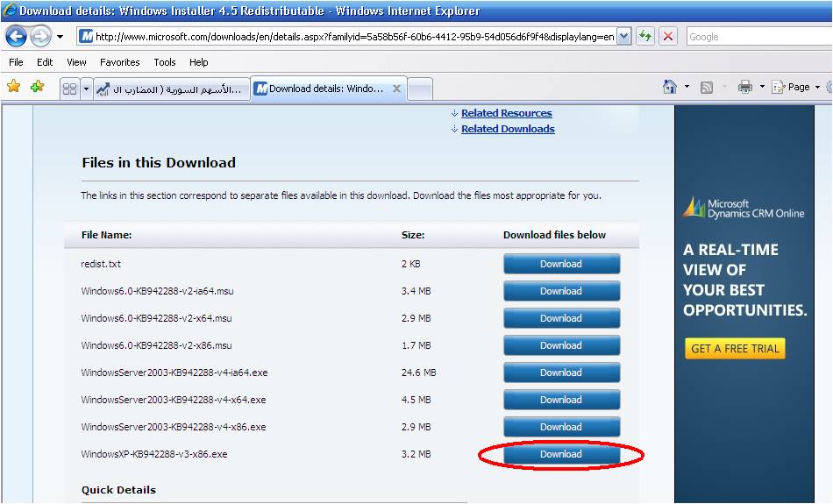Click the Quick Tabs grid icon

click(69, 89)
